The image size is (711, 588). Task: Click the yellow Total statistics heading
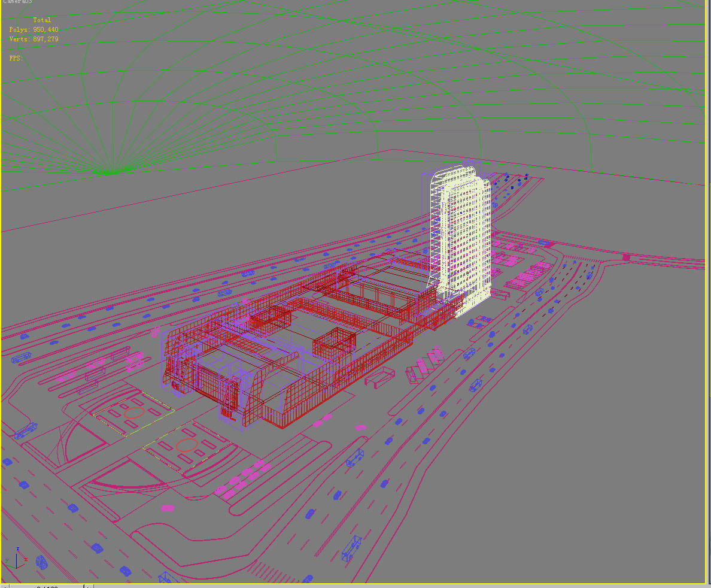[x=42, y=20]
